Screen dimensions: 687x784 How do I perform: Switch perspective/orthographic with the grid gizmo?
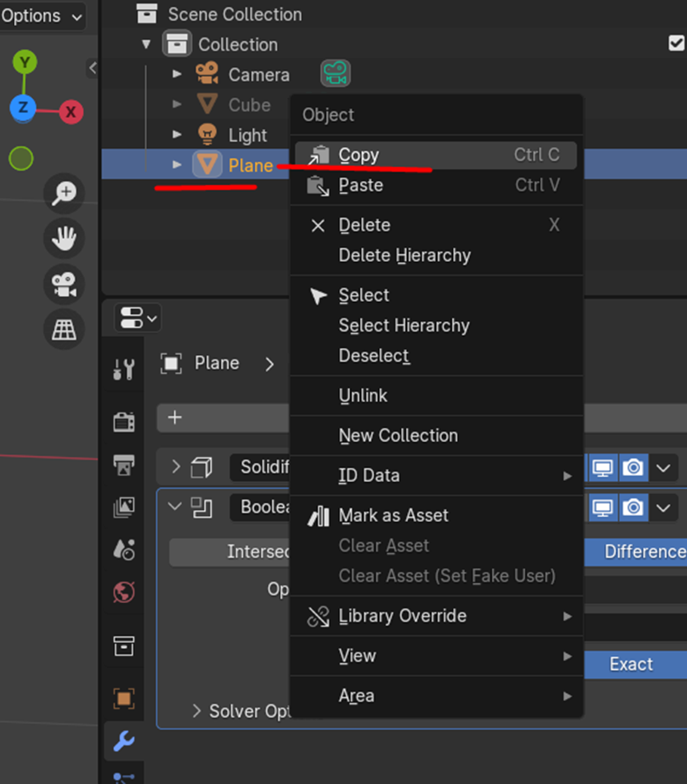pos(64,330)
